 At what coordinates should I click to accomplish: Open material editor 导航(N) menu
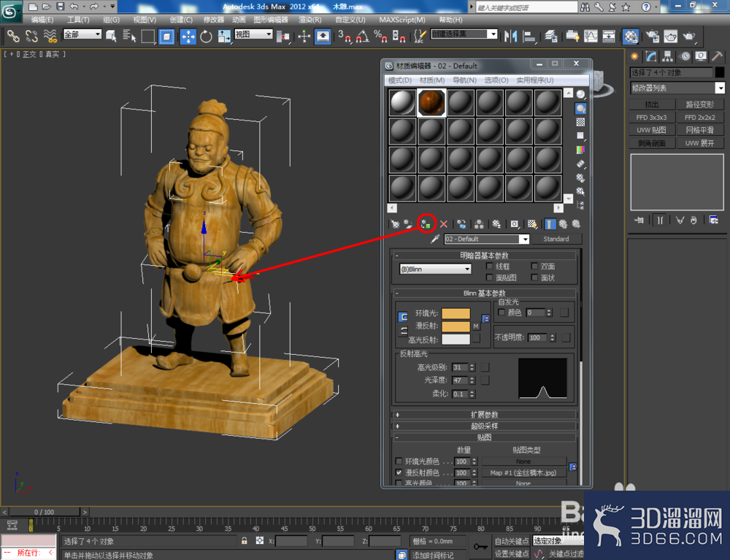tap(464, 80)
